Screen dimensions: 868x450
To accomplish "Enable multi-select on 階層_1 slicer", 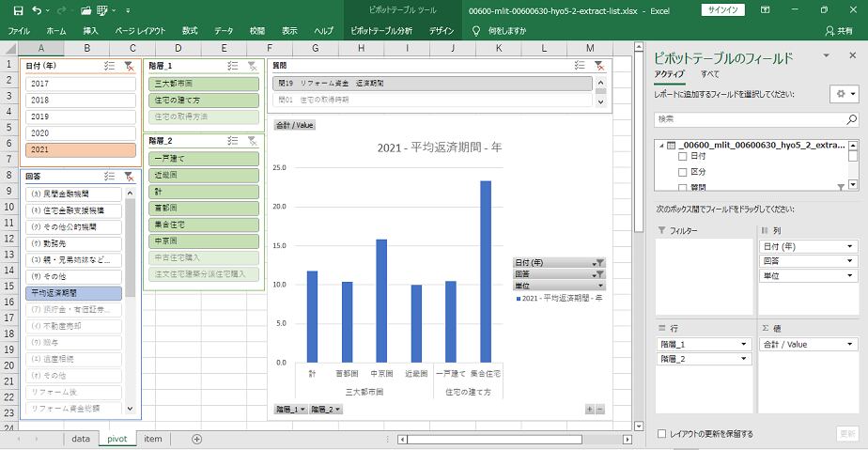I will coord(232,66).
